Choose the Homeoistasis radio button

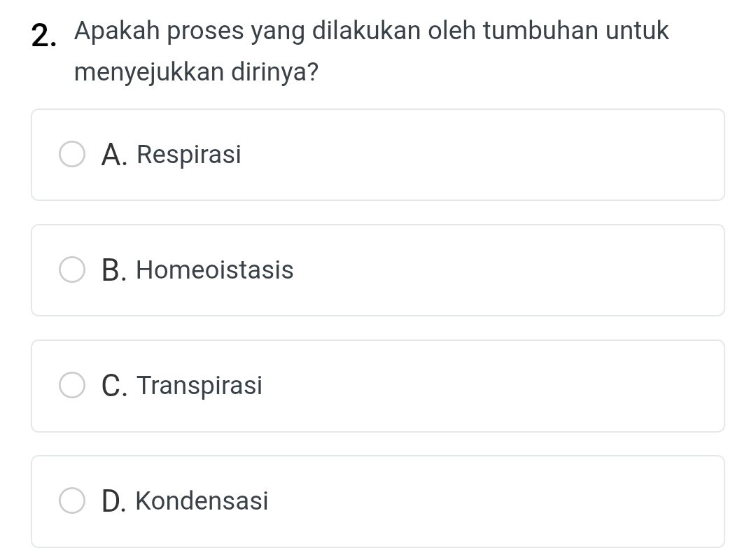click(x=71, y=270)
